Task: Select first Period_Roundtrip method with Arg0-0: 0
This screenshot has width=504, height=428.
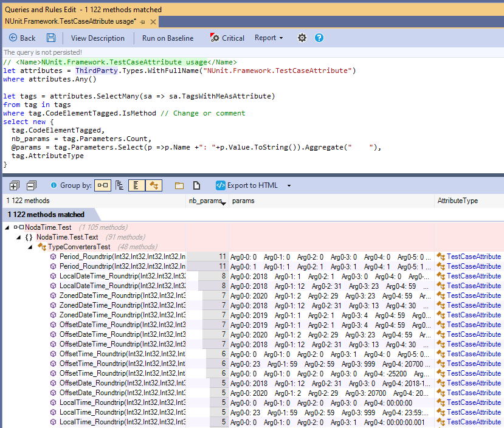Action: (254, 257)
